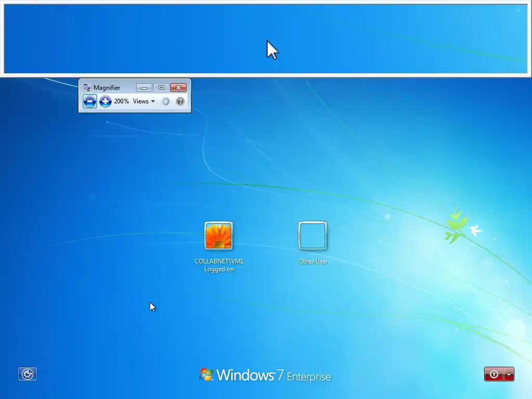Open Magnifier options gear icon
Screen dimensions: 532x399
[x=166, y=101]
